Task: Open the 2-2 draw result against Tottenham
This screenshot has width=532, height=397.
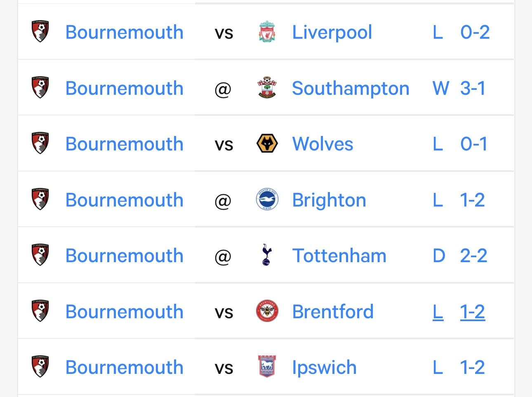Action: [473, 256]
